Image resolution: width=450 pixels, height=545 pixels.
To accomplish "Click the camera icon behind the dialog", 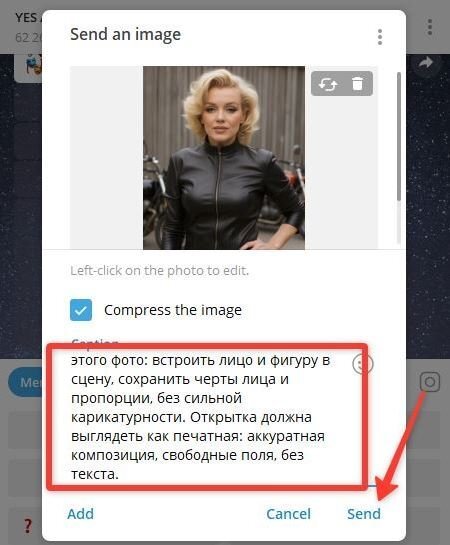I will pos(429,382).
